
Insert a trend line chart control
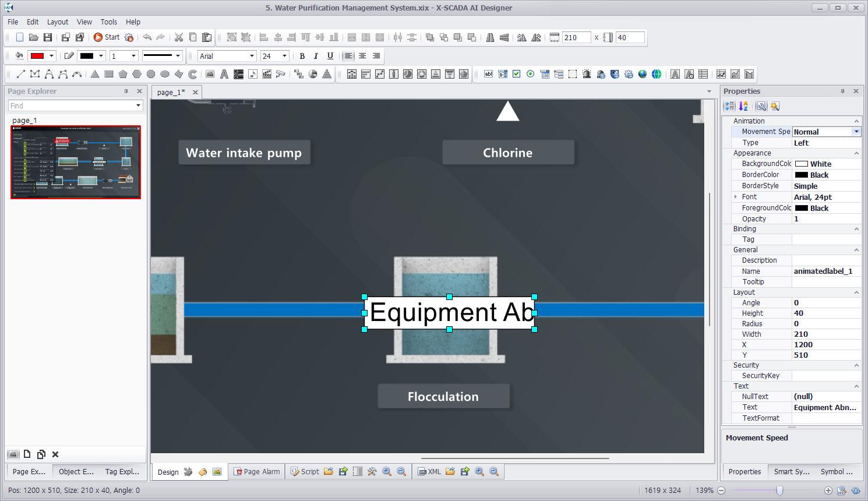click(721, 74)
